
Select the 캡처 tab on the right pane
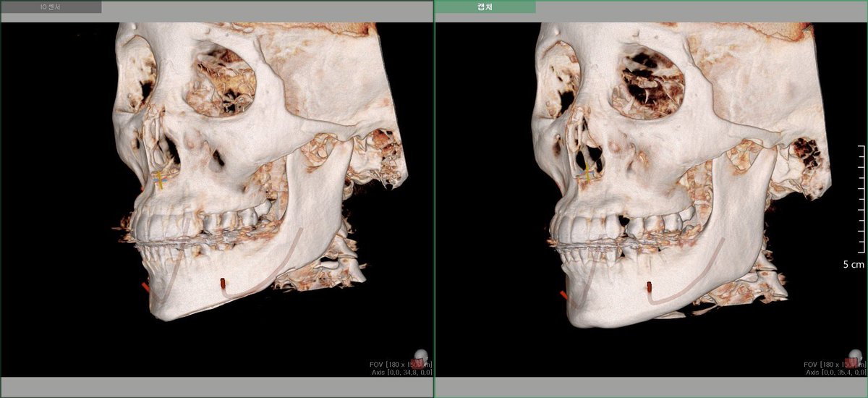pyautogui.click(x=485, y=7)
